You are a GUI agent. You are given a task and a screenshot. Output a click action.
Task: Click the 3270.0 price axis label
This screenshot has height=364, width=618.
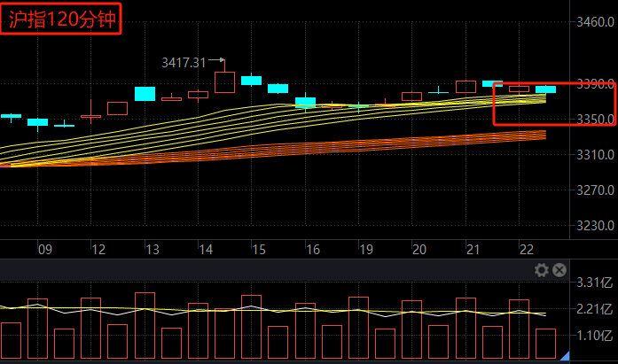pyautogui.click(x=595, y=190)
